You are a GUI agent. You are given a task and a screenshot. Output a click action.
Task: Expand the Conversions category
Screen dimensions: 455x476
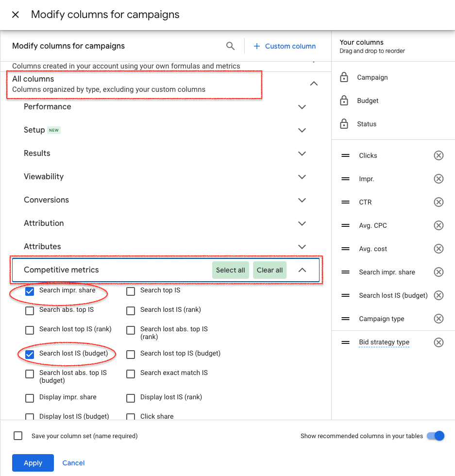302,200
